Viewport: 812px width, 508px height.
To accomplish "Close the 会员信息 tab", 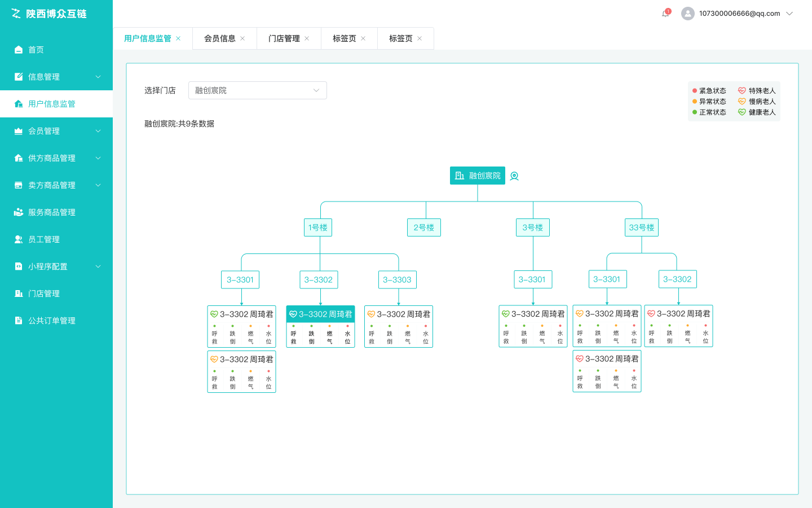I will 242,38.
